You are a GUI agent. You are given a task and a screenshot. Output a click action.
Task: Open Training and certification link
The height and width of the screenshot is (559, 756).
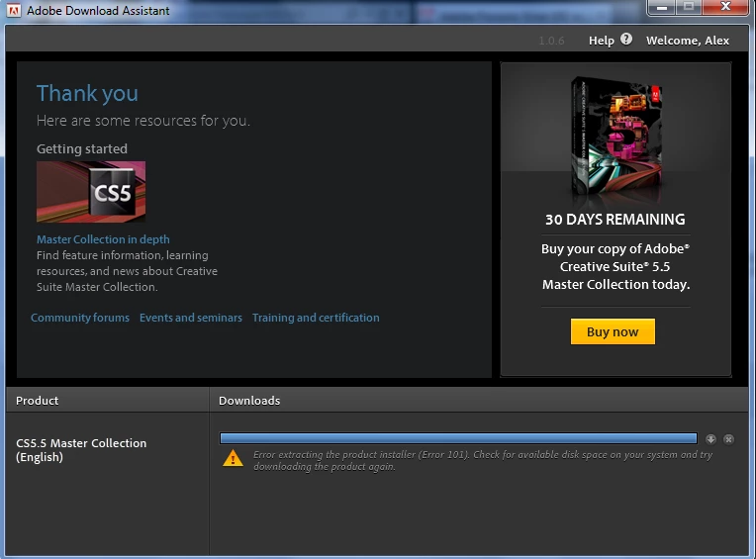pos(316,318)
